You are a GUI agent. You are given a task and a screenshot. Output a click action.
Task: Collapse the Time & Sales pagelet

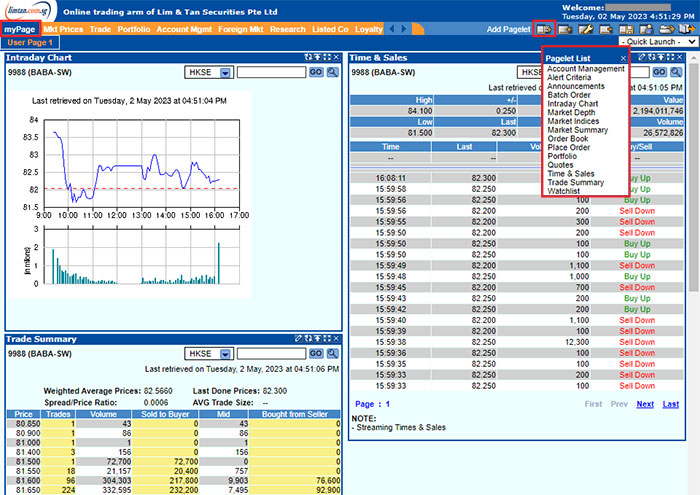pos(661,57)
